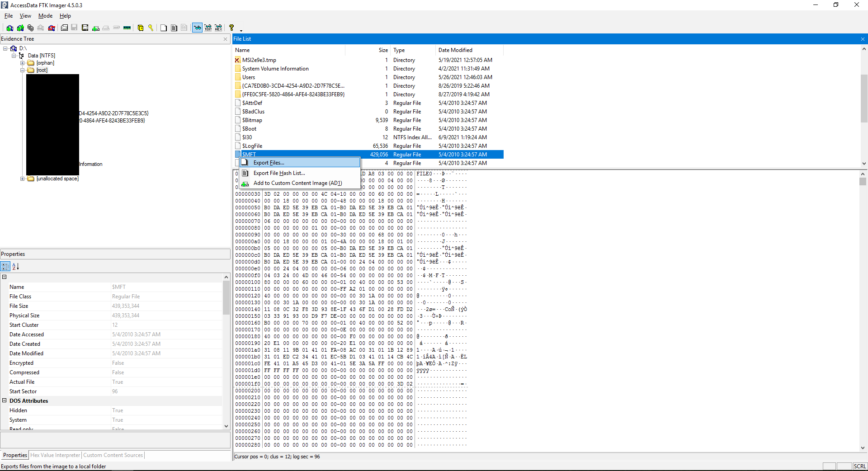Click Add All Attached Devices icon

point(20,28)
